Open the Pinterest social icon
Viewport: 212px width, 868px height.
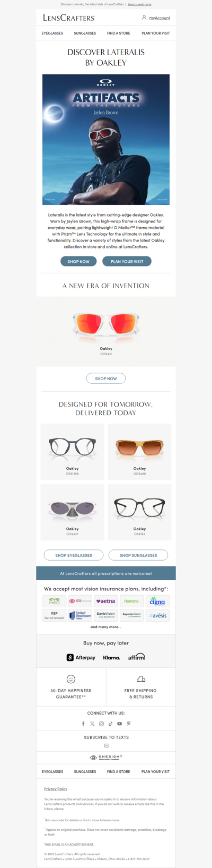[x=128, y=724]
